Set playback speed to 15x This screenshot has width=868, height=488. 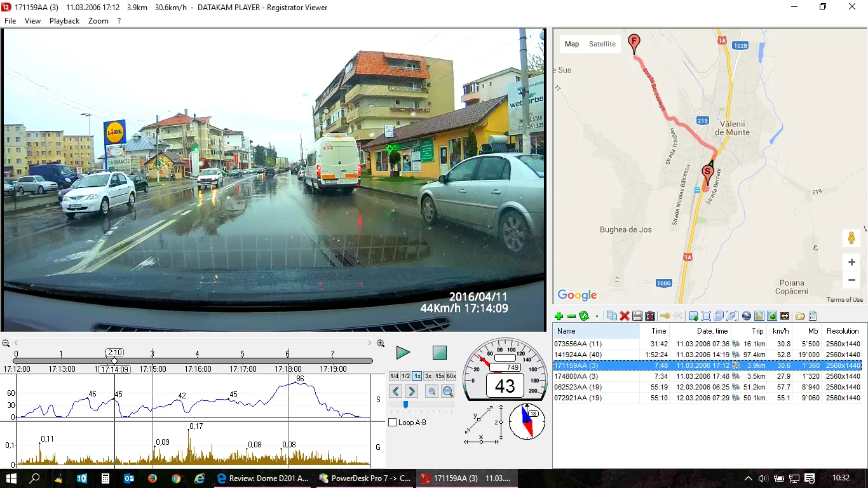click(x=440, y=376)
